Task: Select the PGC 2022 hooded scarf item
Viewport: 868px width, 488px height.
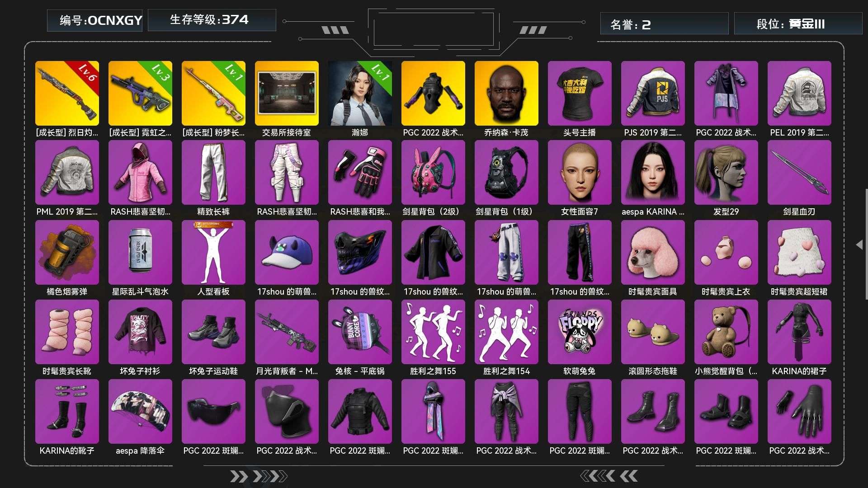Action: (x=433, y=411)
